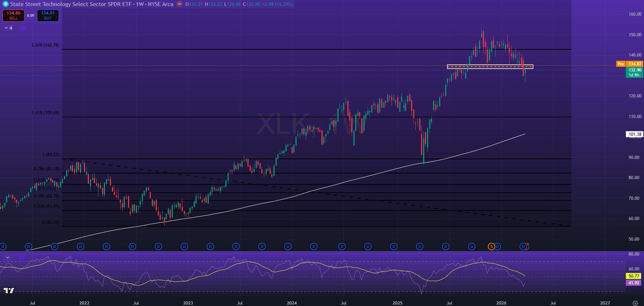Image resolution: width=644 pixels, height=306 pixels.
Task: Click the blue BUY 134.91 button
Action: pyautogui.click(x=48, y=16)
